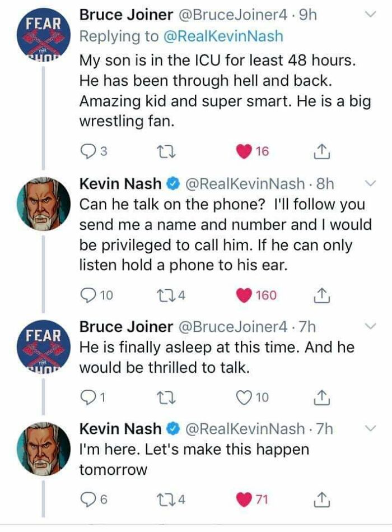Screen dimensions: 392x532
Task: Retweet Bruce Joiner's first tweet
Action: click(x=166, y=152)
